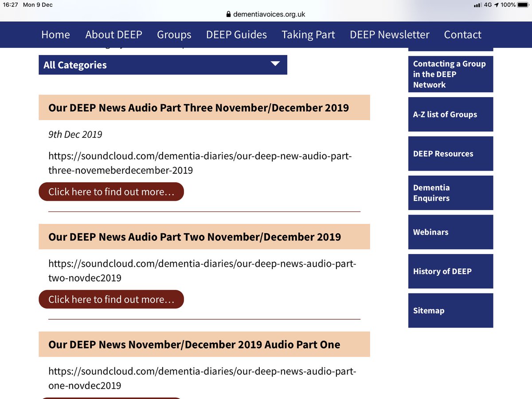Tap the padlock icon beside dementiavoices.org.uk
Image resolution: width=532 pixels, height=399 pixels.
(229, 14)
